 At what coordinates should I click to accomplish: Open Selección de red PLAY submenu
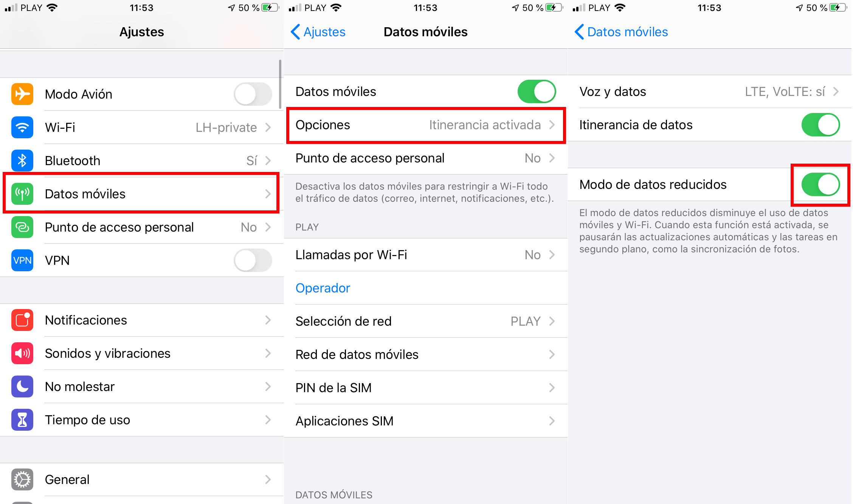click(x=425, y=320)
